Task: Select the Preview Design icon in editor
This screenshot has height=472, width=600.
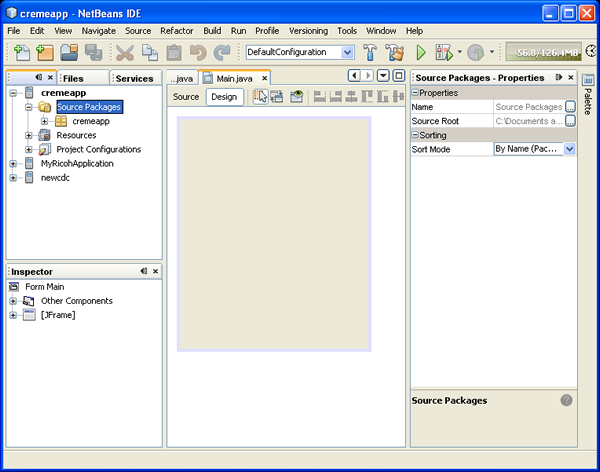Action: tap(297, 97)
